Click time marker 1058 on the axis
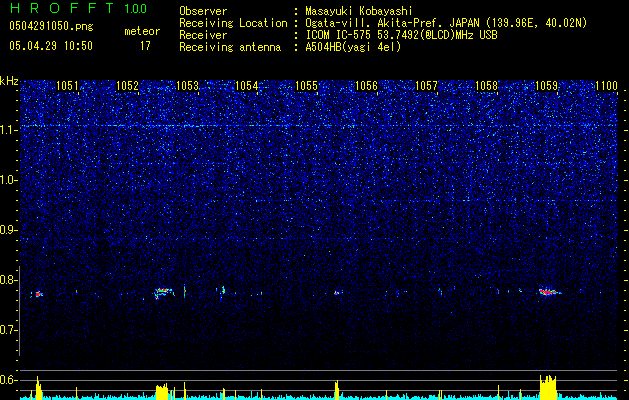 (x=486, y=85)
